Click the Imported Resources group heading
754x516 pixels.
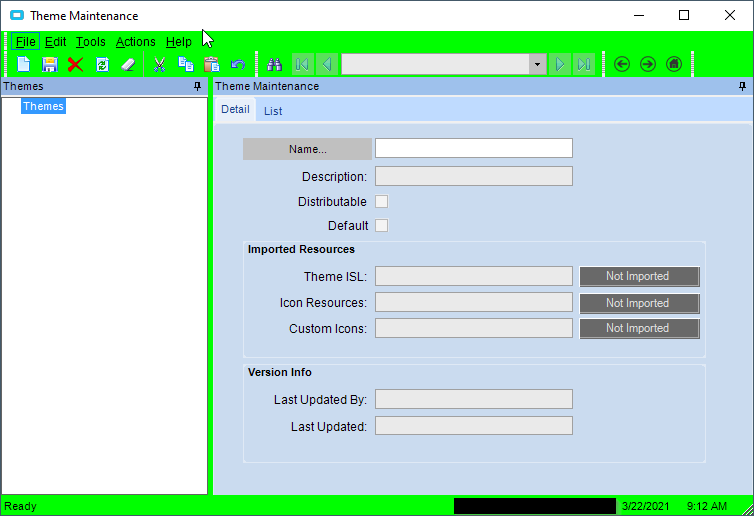click(x=301, y=249)
